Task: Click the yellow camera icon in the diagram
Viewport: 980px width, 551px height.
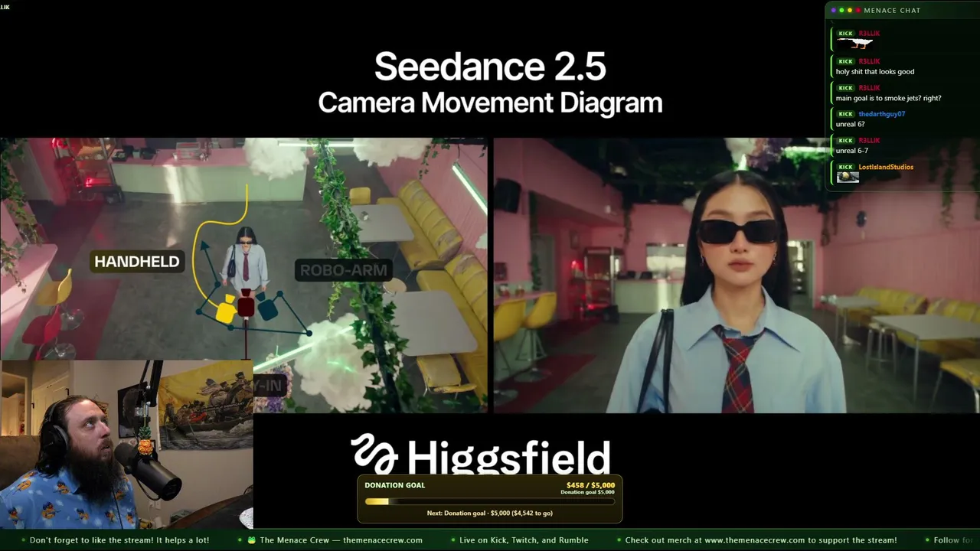Action: [x=226, y=311]
